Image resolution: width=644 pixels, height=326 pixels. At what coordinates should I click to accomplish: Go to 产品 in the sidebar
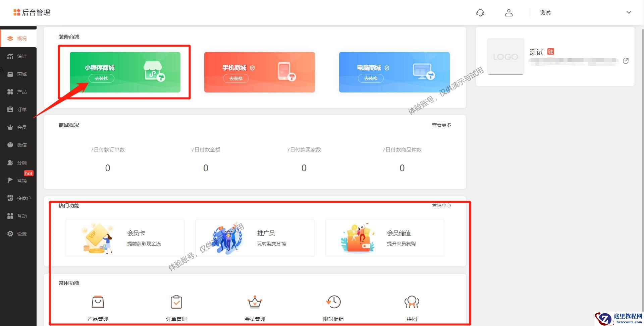coord(18,92)
